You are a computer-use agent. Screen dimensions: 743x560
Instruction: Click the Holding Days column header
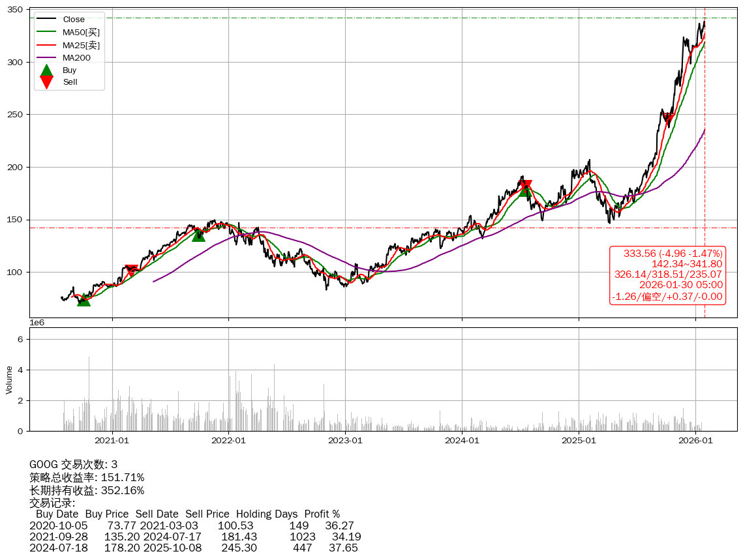(x=266, y=514)
